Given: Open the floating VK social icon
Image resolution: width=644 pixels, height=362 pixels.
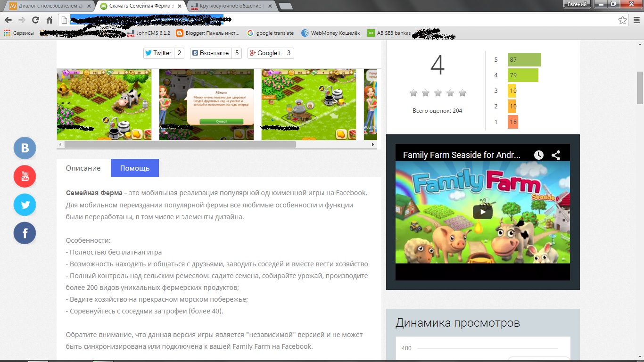Looking at the screenshot, I should click(x=25, y=148).
